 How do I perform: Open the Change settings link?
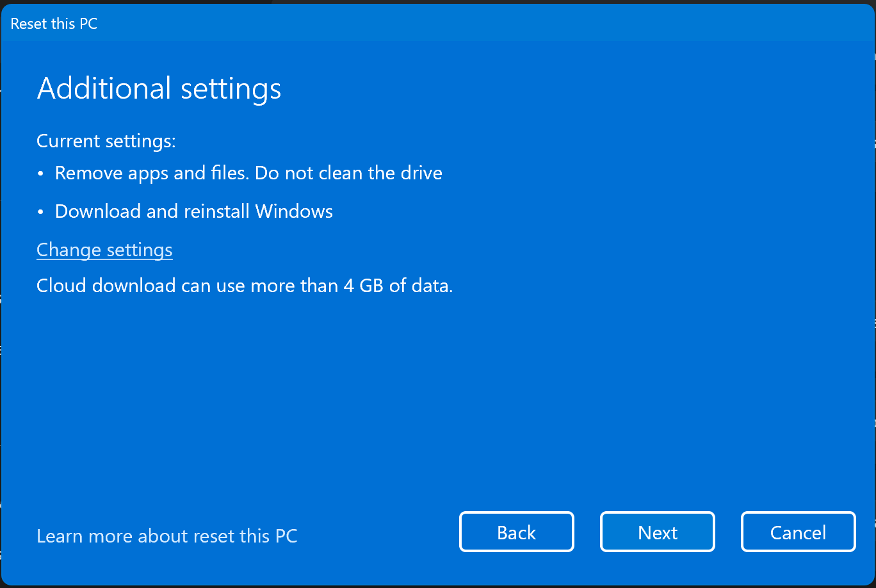click(104, 250)
